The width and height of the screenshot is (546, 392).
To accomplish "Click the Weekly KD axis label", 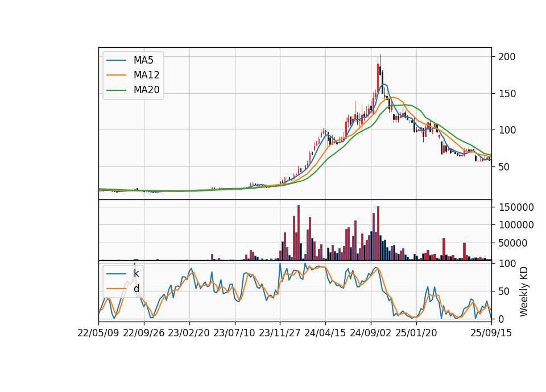I will 524,291.
